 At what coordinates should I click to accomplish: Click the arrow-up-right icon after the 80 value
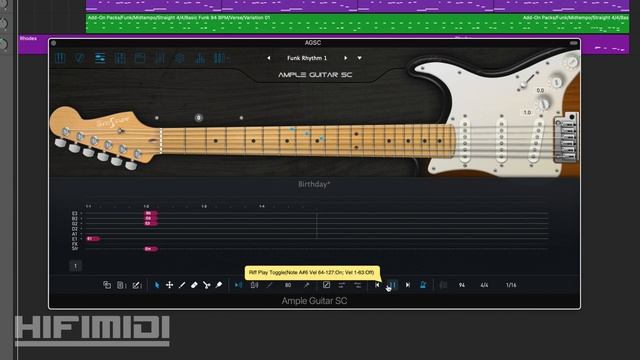click(x=306, y=285)
